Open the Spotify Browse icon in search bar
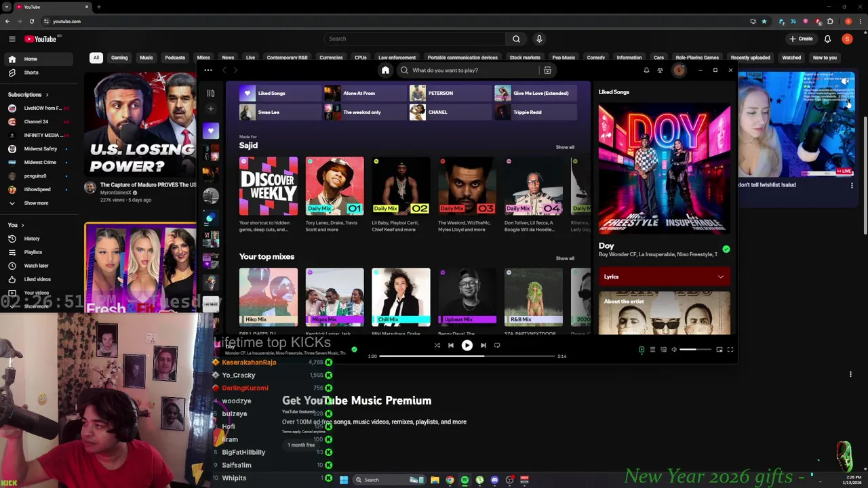The width and height of the screenshot is (868, 488). tap(547, 70)
